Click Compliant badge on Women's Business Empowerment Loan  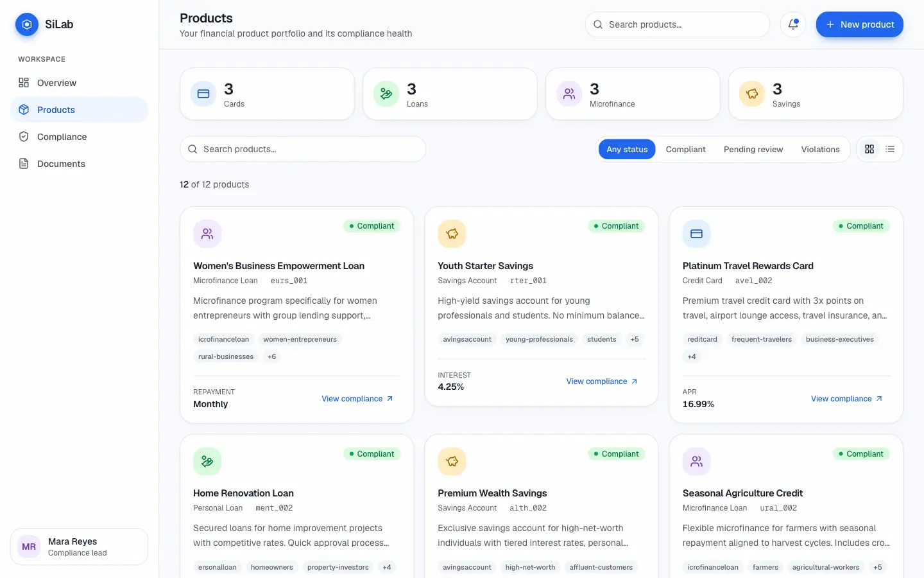pyautogui.click(x=372, y=226)
